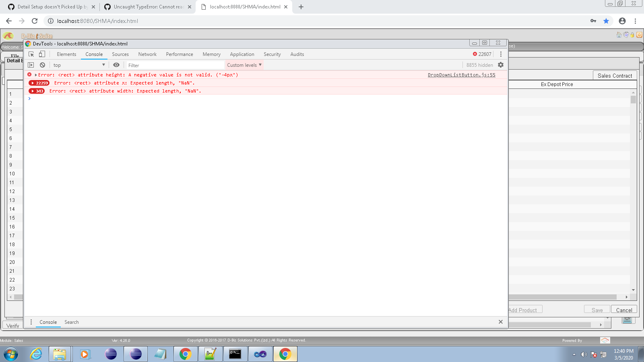Select the Inspect element tool in DevTools

[x=31, y=54]
